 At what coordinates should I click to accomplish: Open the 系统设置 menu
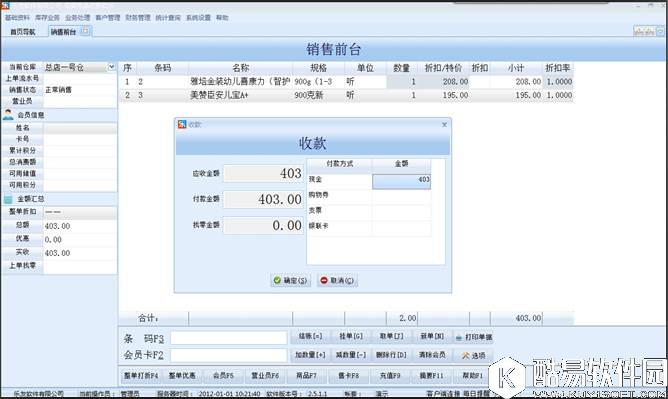tap(198, 17)
